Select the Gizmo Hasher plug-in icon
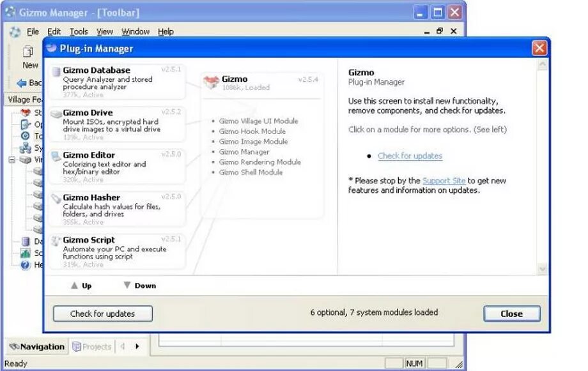 tap(56, 198)
